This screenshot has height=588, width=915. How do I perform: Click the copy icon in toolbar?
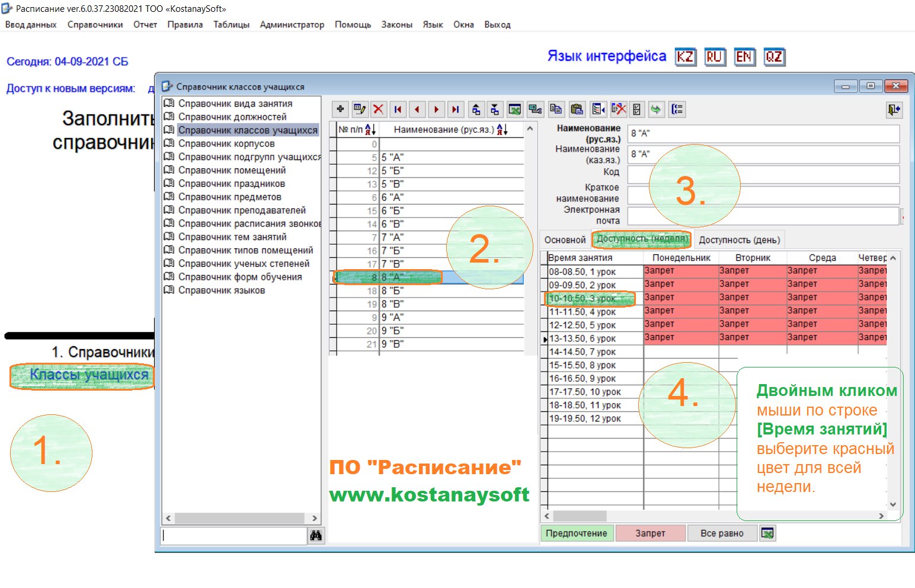click(x=556, y=109)
